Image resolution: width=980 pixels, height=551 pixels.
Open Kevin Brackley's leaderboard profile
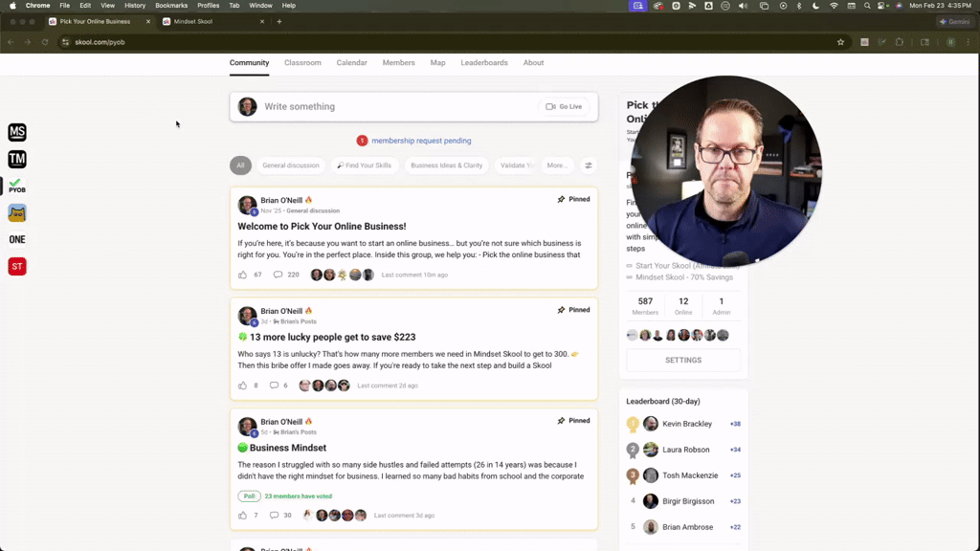pyautogui.click(x=687, y=424)
